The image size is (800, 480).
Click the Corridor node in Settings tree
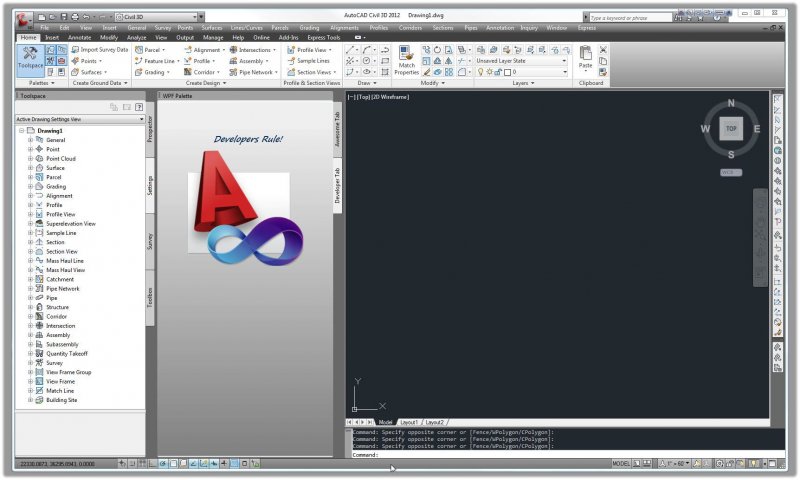click(56, 316)
